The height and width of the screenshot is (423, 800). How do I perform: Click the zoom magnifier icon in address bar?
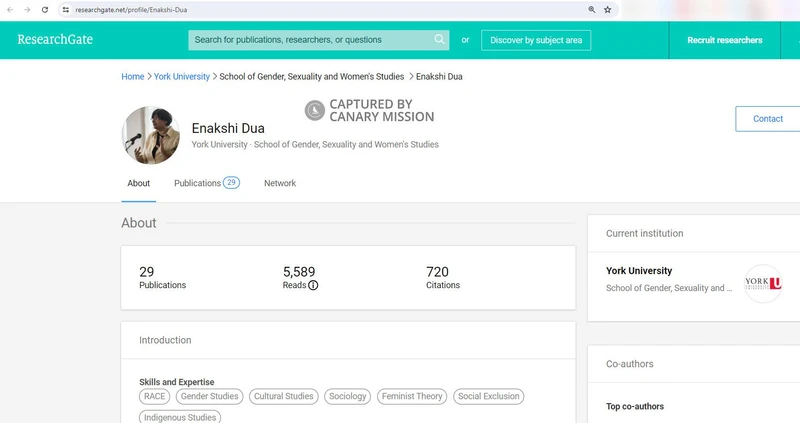(x=591, y=10)
